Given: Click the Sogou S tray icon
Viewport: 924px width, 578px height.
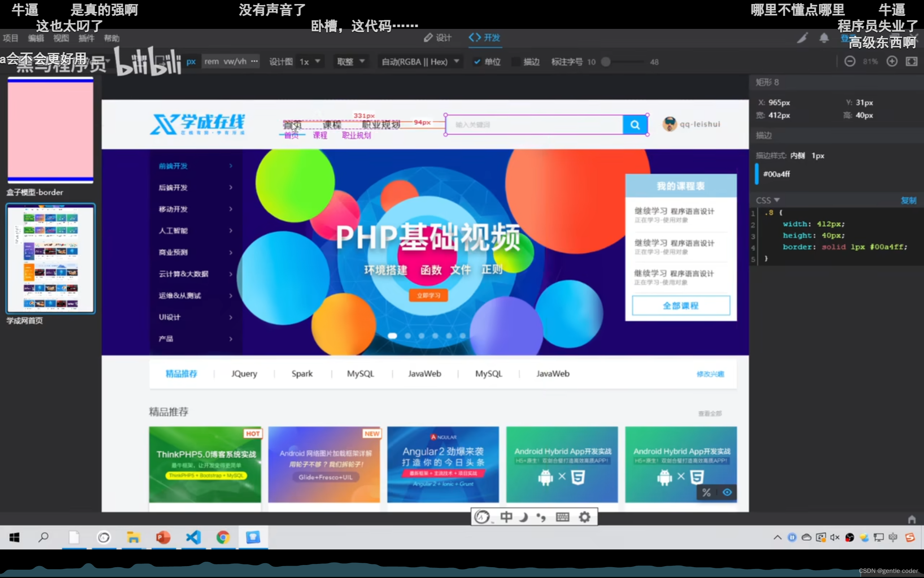Looking at the screenshot, I should [910, 538].
